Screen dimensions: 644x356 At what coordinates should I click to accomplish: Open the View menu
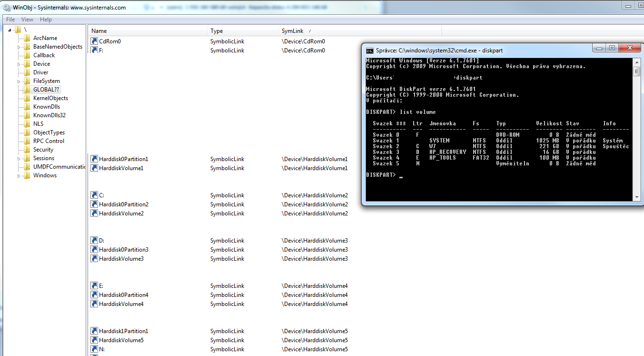pyautogui.click(x=28, y=20)
